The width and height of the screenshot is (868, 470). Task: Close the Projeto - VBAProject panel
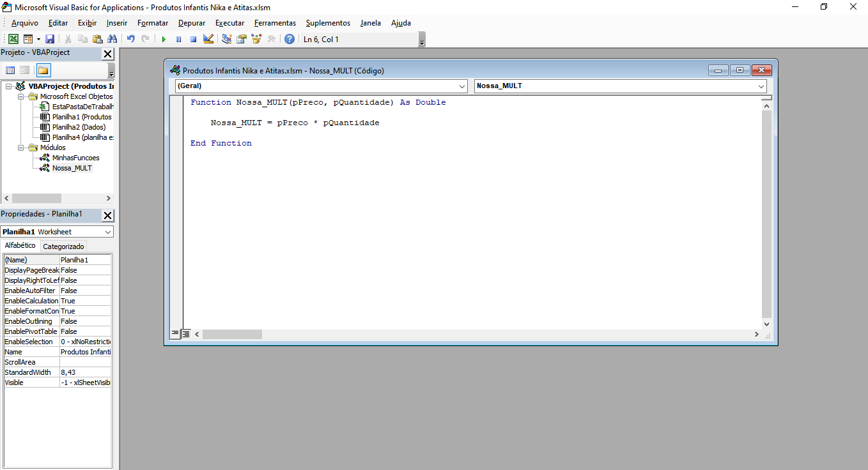click(x=107, y=54)
